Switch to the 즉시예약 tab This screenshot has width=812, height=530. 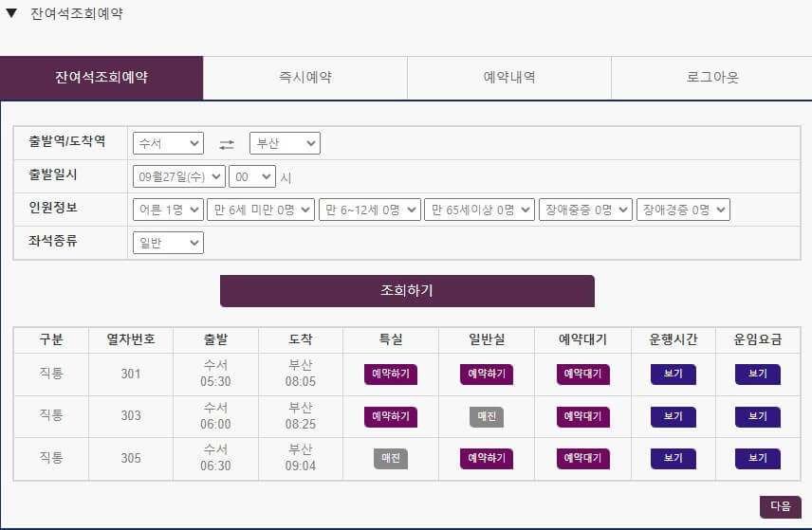pyautogui.click(x=305, y=78)
